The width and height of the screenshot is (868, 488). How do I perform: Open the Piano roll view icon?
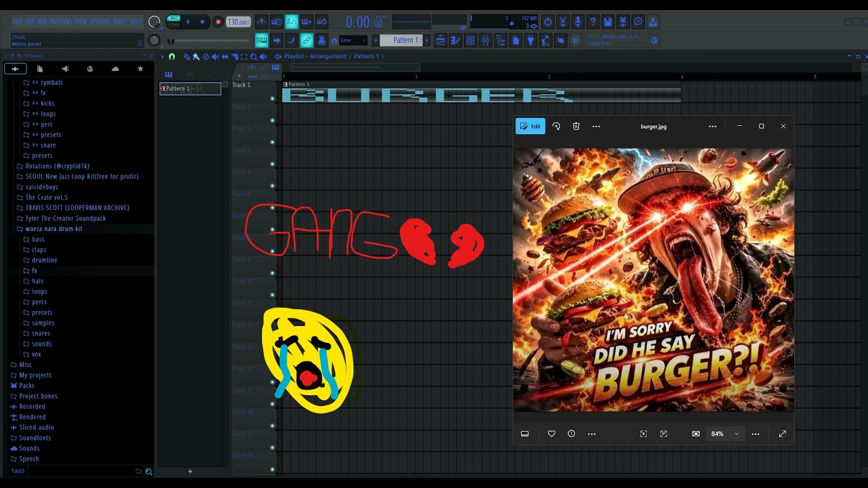point(456,41)
